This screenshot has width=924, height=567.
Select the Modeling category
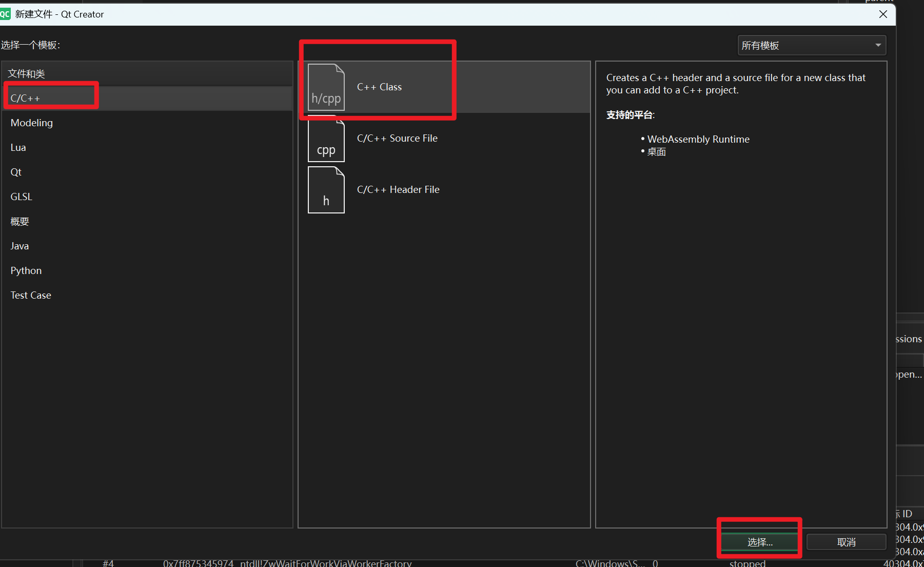[x=147, y=123]
